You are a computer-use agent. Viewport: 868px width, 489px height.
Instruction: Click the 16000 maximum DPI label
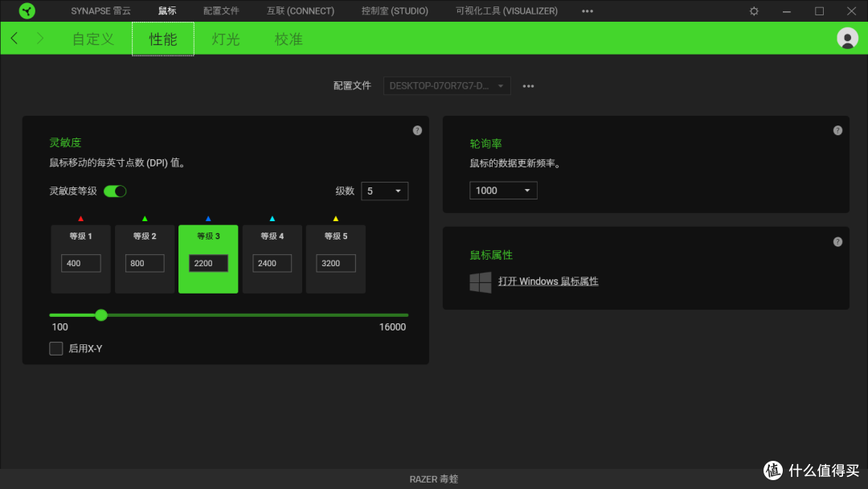click(392, 327)
